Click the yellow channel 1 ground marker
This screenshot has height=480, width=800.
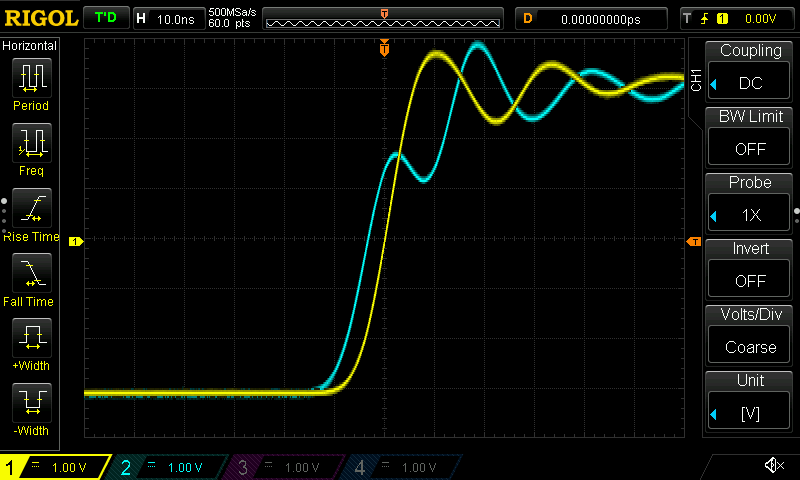click(76, 241)
